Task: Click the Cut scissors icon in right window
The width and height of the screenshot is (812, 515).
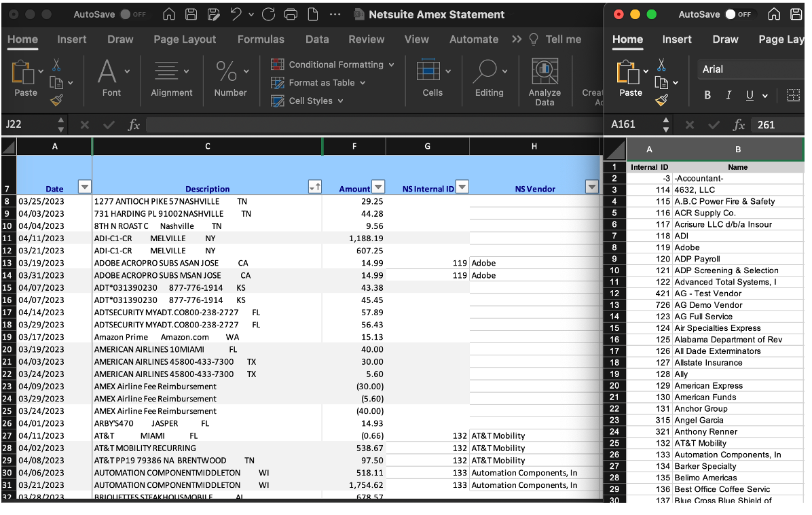Action: pyautogui.click(x=661, y=65)
